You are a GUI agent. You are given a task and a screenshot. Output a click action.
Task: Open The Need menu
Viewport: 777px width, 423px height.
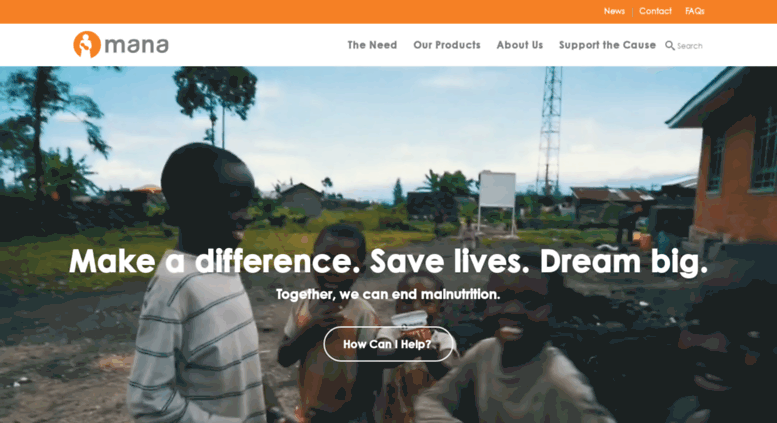372,45
